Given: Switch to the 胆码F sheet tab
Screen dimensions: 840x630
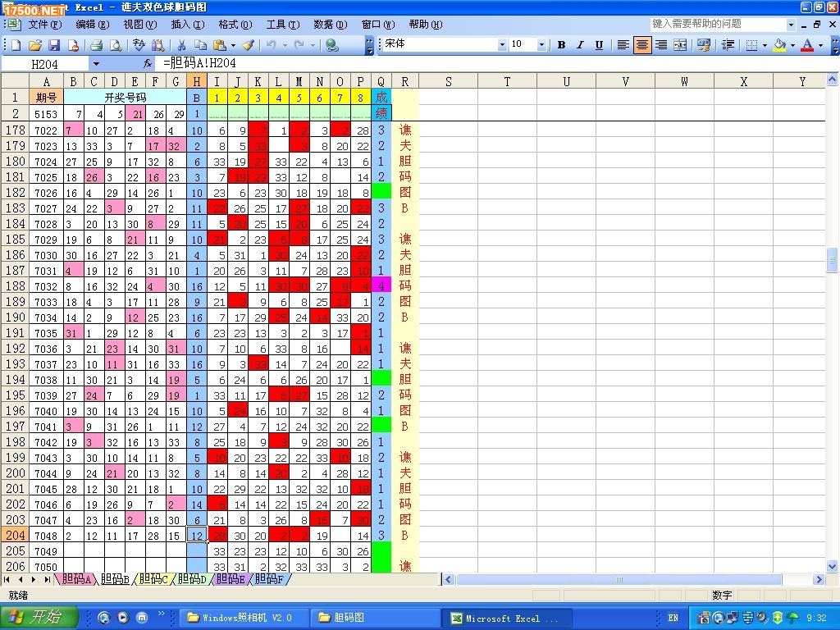Looking at the screenshot, I should coord(269,579).
